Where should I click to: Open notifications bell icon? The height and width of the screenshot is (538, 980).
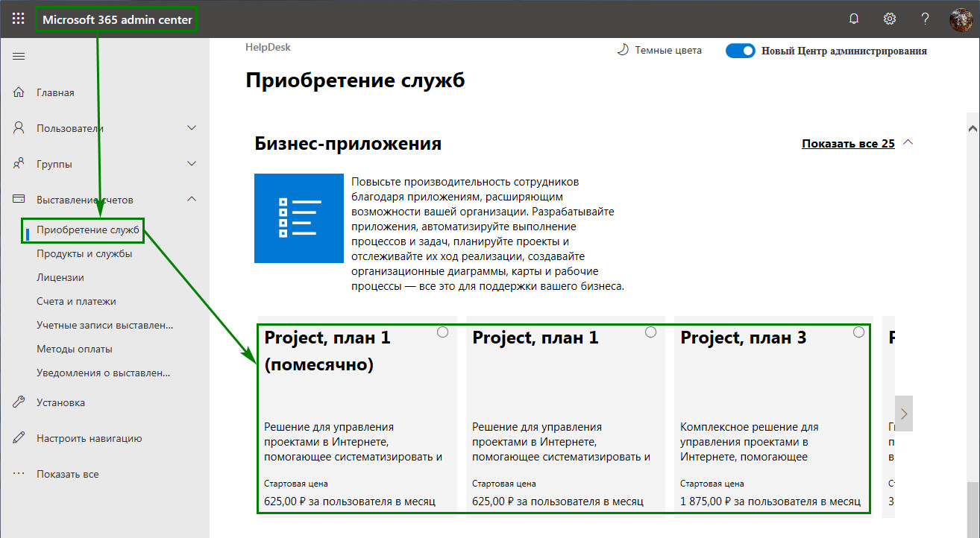854,19
